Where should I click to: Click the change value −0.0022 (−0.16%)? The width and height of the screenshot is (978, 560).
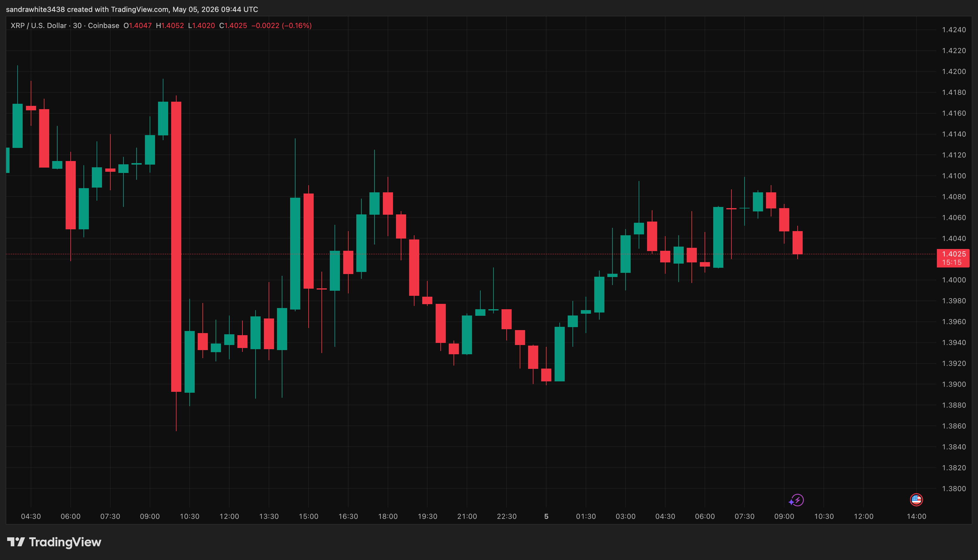(x=281, y=26)
